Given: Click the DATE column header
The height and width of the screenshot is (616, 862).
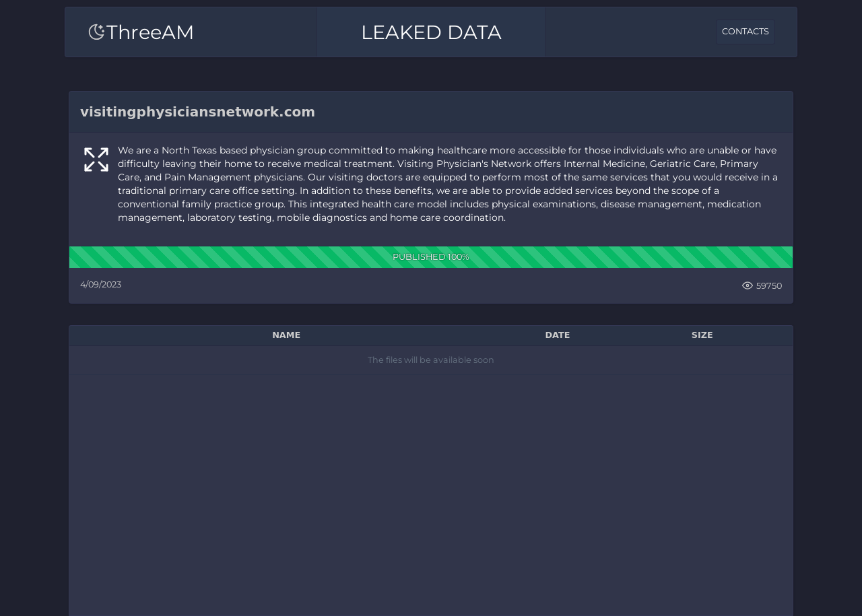Looking at the screenshot, I should pyautogui.click(x=558, y=335).
